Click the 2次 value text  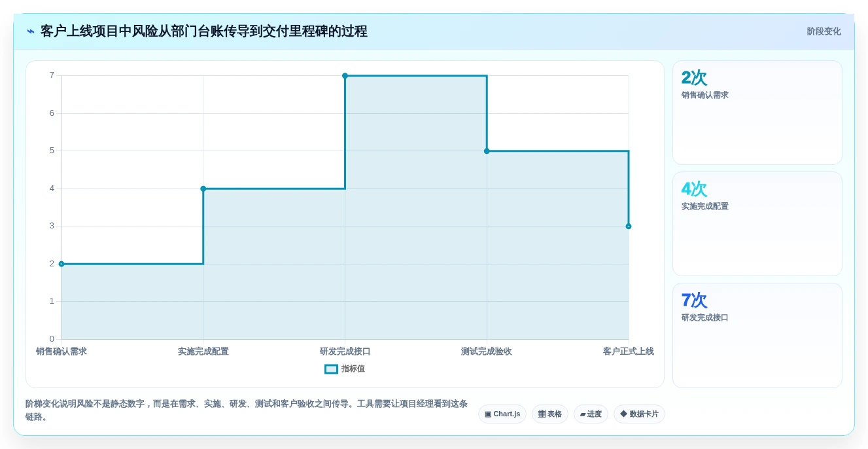click(694, 78)
